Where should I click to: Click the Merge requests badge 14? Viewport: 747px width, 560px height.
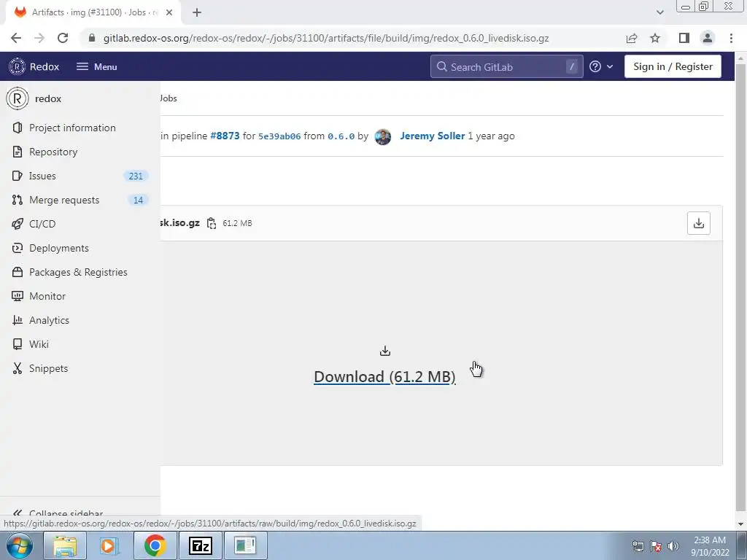click(138, 200)
